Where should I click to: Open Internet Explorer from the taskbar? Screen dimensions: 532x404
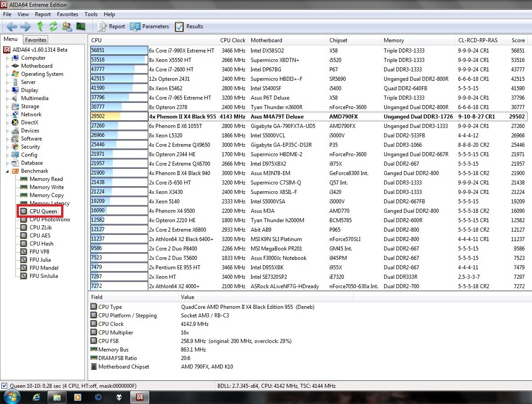point(37,397)
